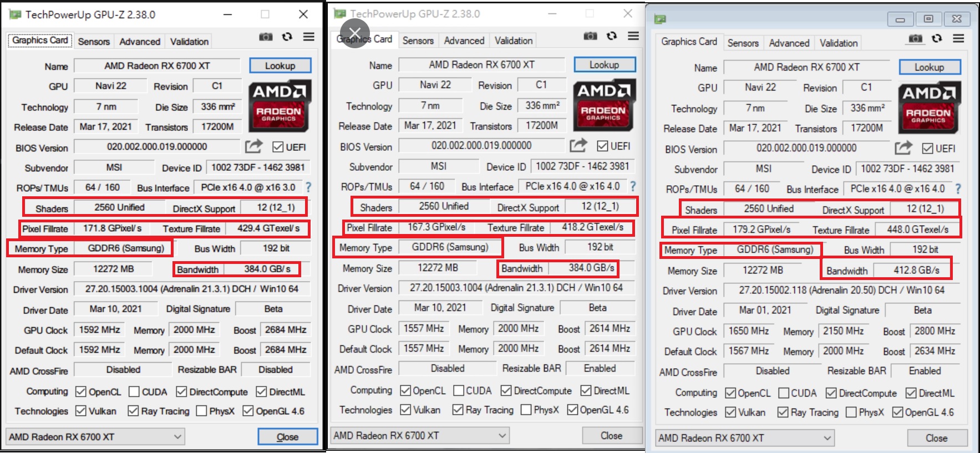This screenshot has width=980, height=453.
Task: Click the round X overlay close icon
Action: 355,33
